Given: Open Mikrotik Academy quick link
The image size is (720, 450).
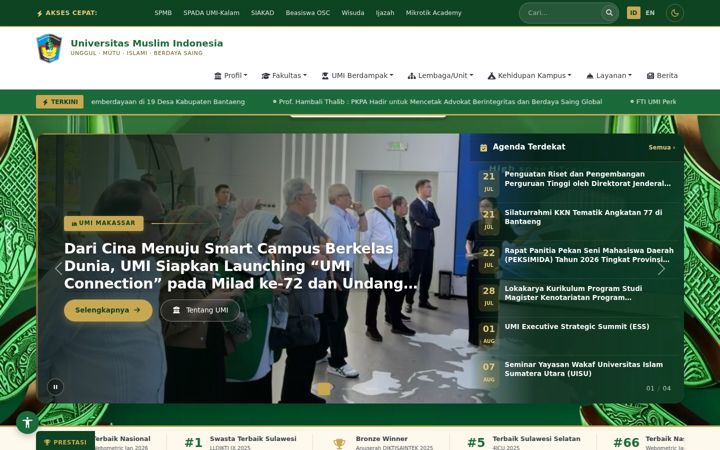Looking at the screenshot, I should coord(433,13).
